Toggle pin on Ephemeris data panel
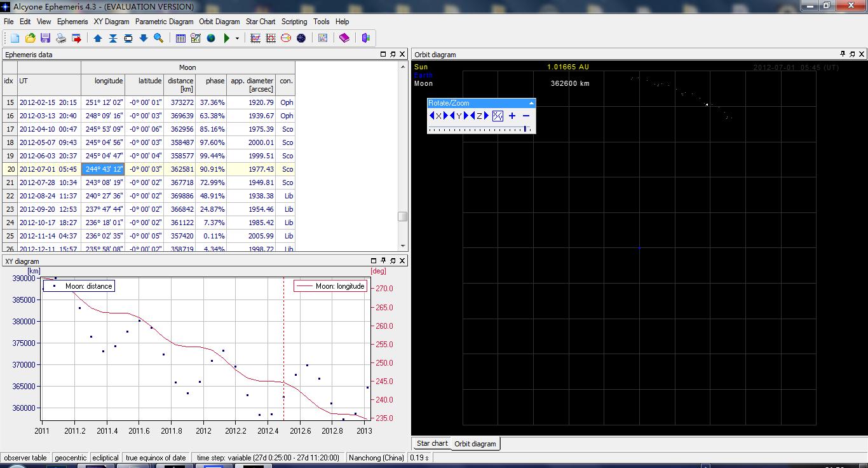 tap(393, 55)
